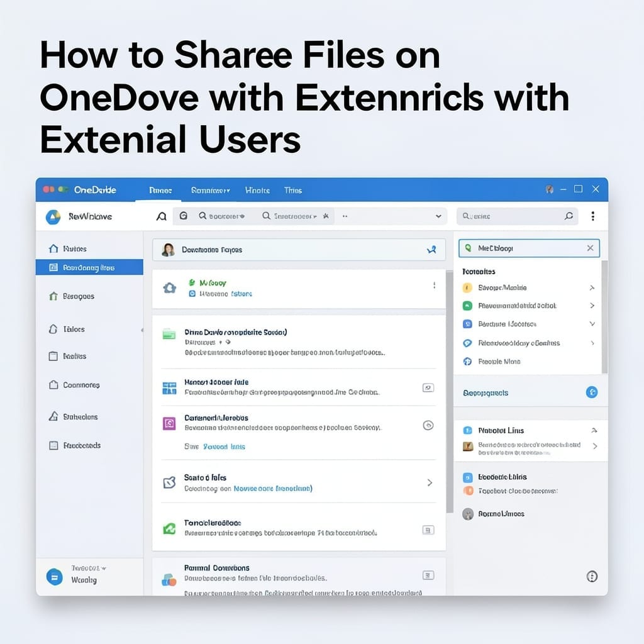Click the square icon beside Beafiss
The width and height of the screenshot is (644, 644).
53,356
